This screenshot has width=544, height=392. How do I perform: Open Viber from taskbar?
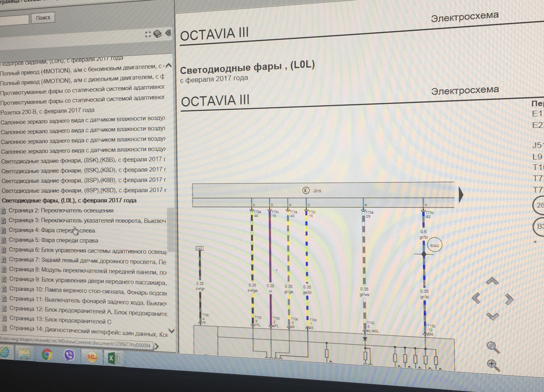[x=69, y=355]
